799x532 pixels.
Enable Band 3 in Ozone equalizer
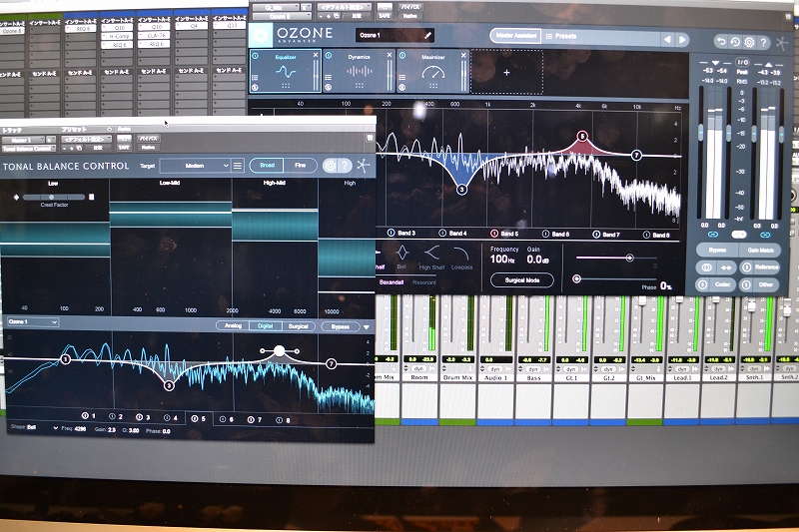pos(391,233)
